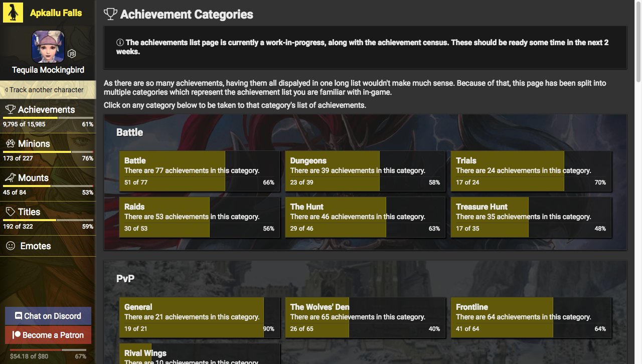Click the Patreon funding $54.18 progress bar

tap(48, 350)
